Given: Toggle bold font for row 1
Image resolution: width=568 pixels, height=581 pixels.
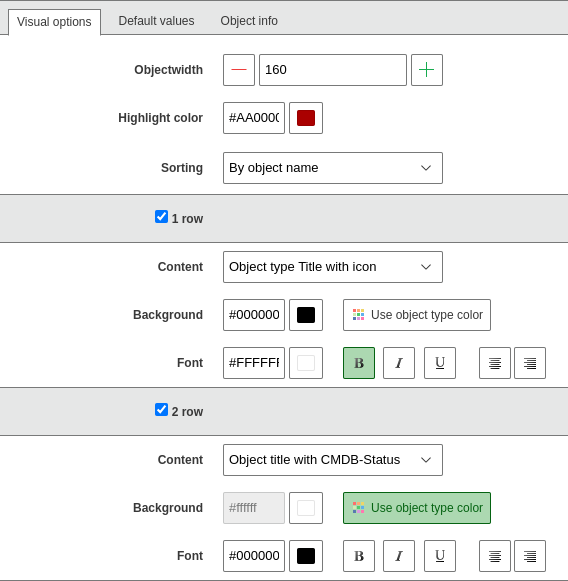Looking at the screenshot, I should [x=359, y=363].
